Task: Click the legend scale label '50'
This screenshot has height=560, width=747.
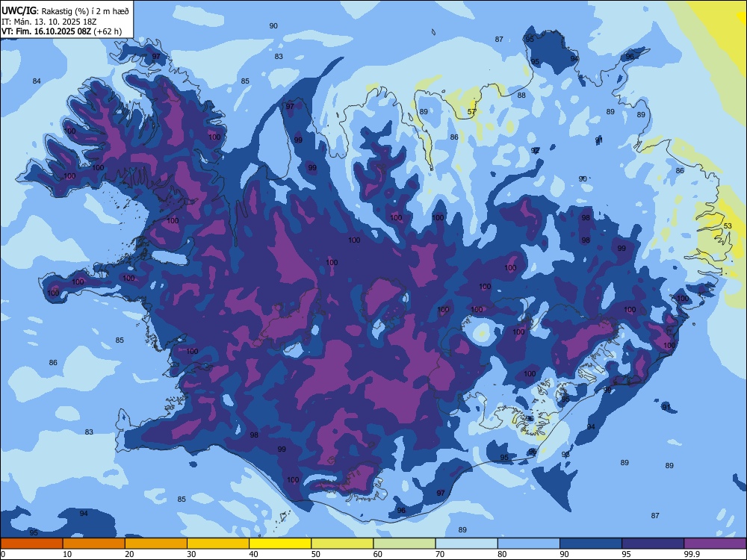Action: (x=316, y=554)
